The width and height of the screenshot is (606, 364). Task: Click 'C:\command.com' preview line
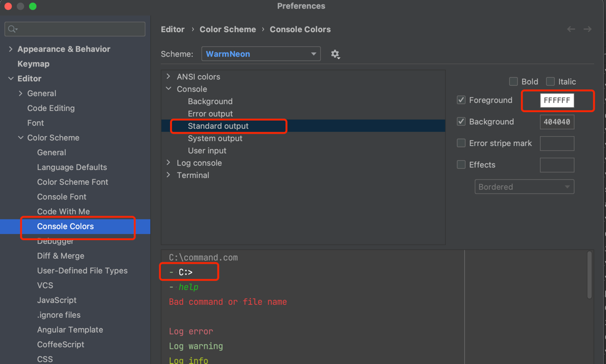click(x=203, y=257)
